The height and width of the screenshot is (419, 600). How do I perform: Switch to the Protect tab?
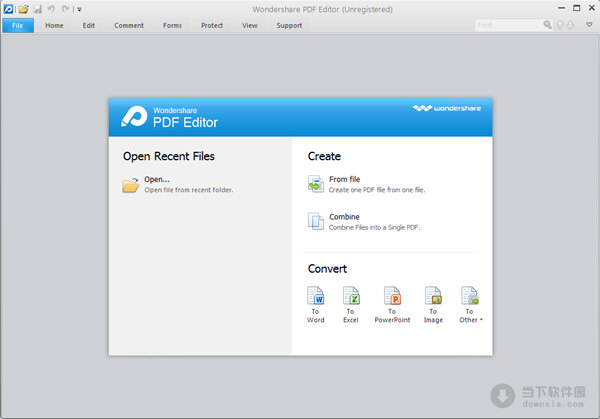[x=212, y=26]
